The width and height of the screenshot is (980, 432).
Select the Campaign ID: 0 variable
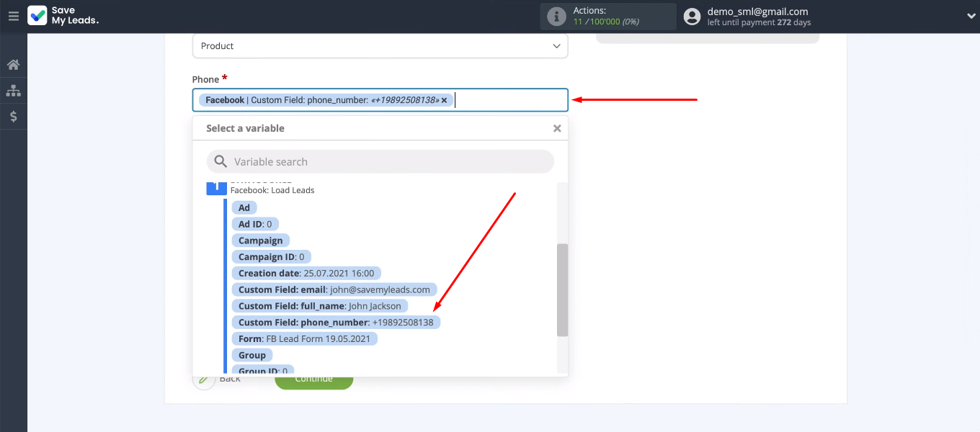click(x=272, y=257)
